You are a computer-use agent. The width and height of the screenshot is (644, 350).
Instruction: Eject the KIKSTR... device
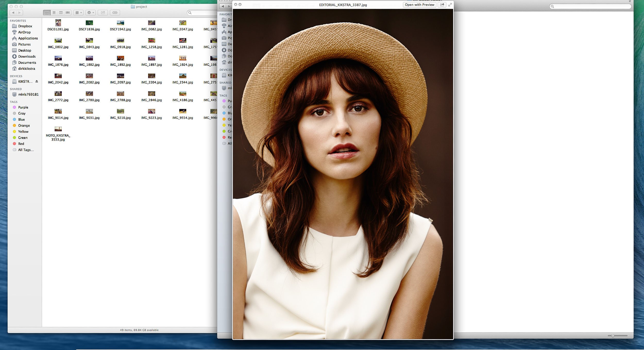pyautogui.click(x=37, y=81)
